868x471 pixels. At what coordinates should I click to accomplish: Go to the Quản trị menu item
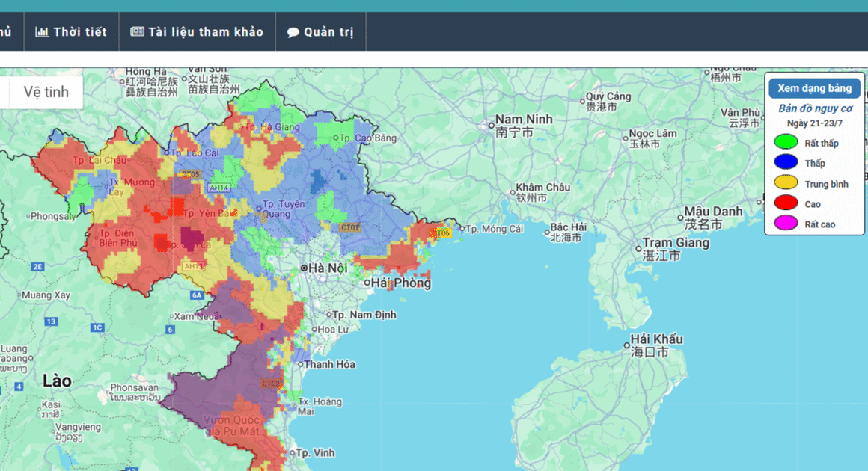click(x=328, y=32)
